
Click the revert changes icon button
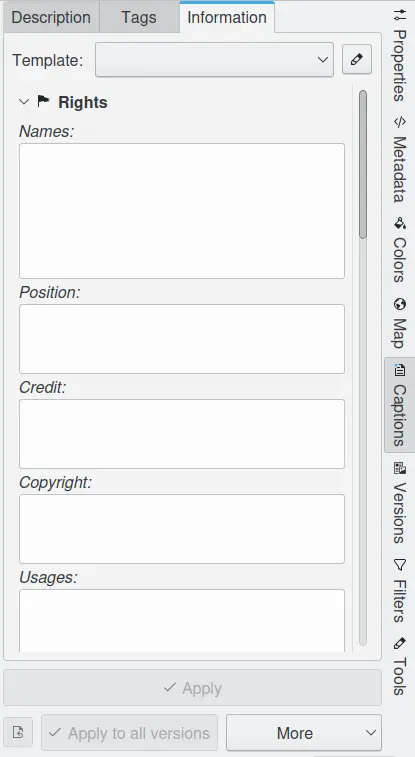click(18, 732)
